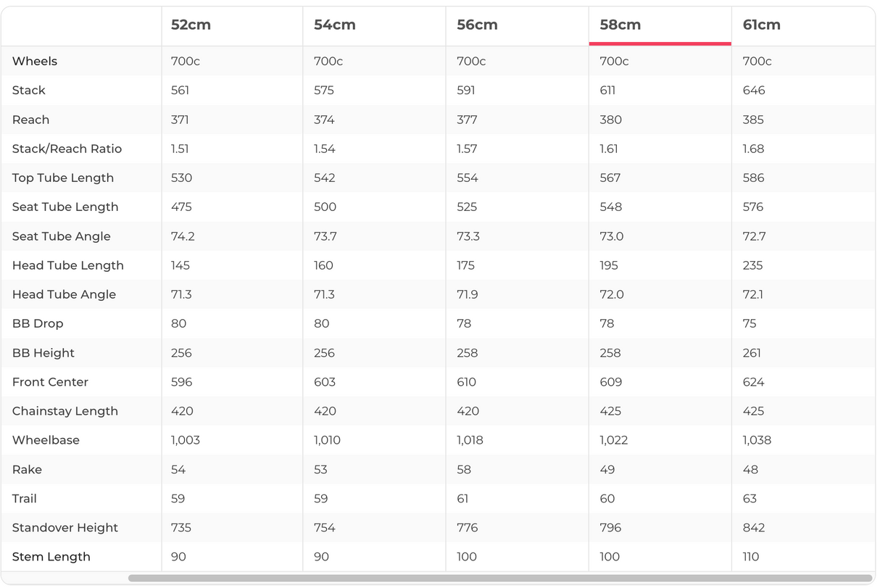Select the 52cm size column header
Screen dimensions: 880x588
[191, 25]
